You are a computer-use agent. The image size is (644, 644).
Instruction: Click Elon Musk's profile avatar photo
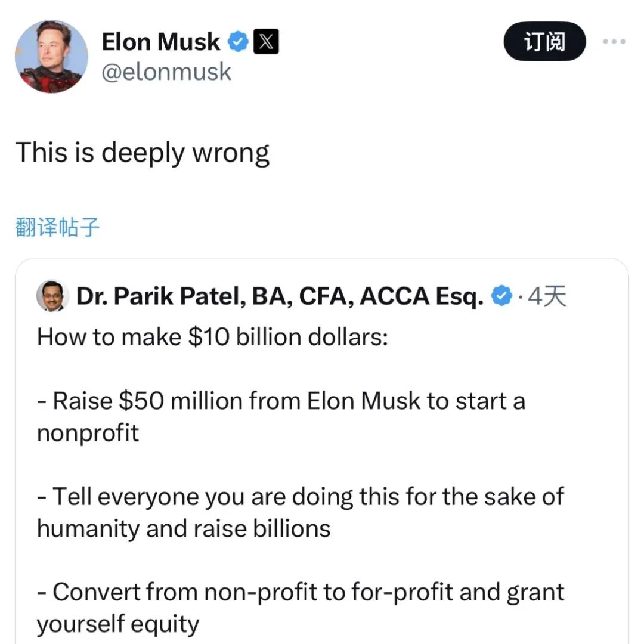[x=51, y=56]
